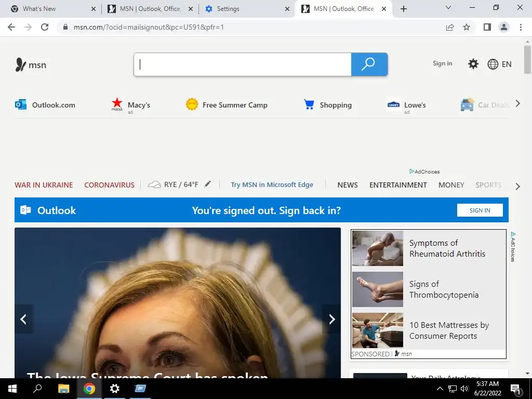532x399 pixels.
Task: Click Sign in at top right
Action: 442,63
